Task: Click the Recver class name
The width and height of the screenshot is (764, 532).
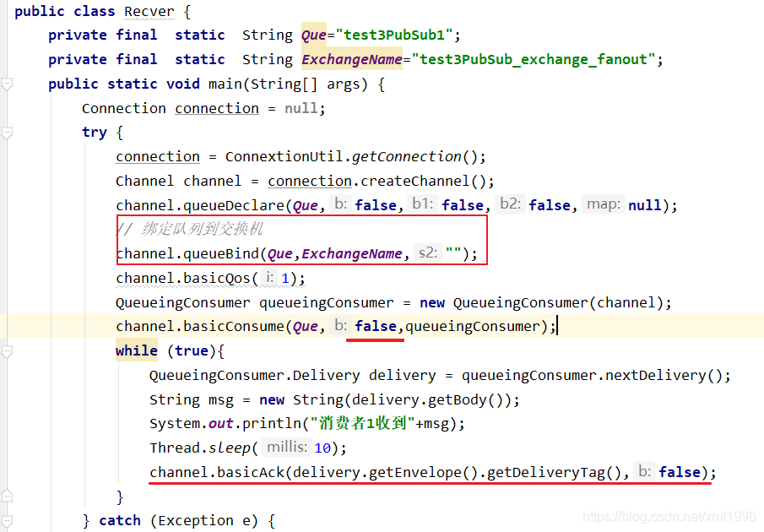Action: [149, 12]
